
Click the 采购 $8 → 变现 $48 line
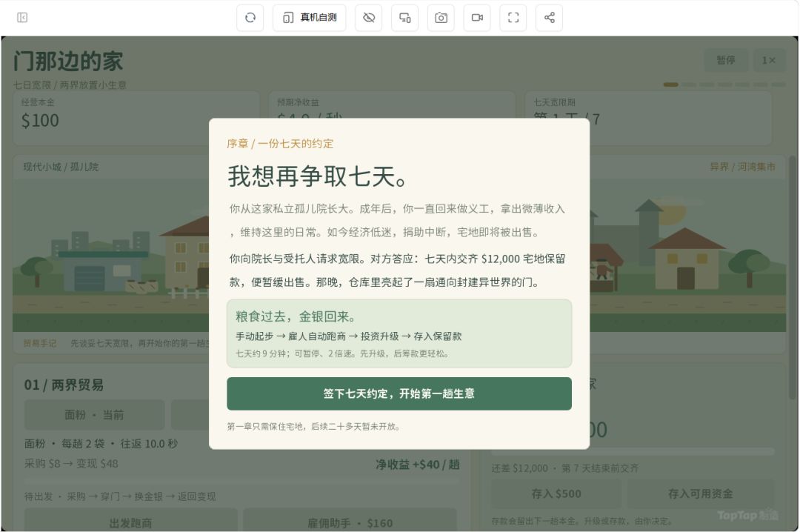71,464
